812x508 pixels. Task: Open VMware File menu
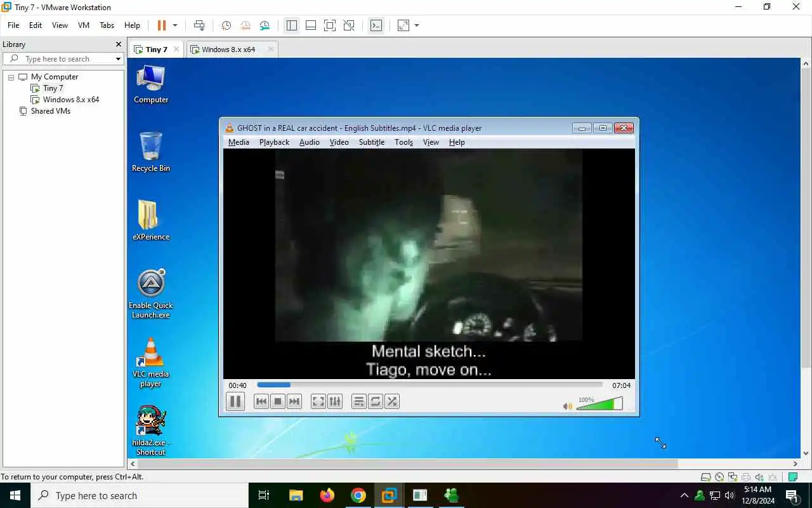13,25
